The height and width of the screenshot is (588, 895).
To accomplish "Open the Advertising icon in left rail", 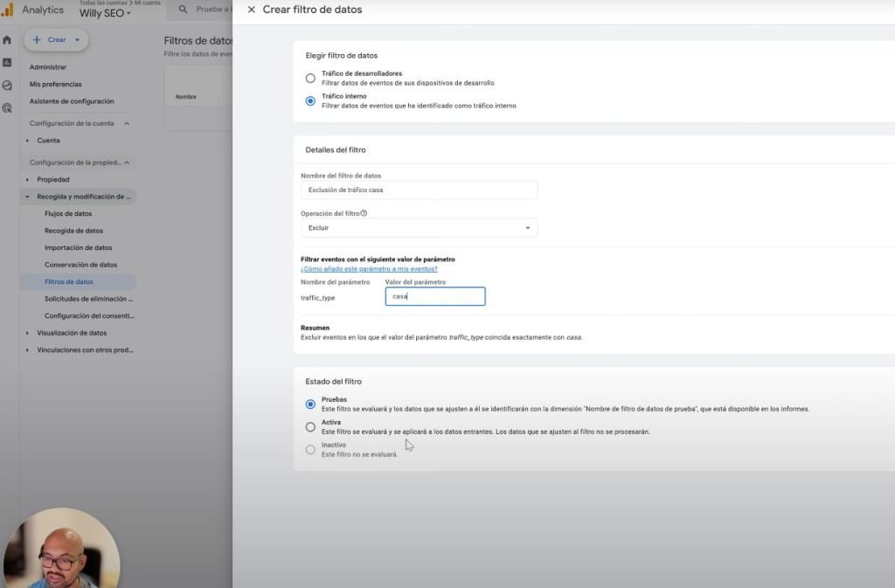I will point(7,107).
